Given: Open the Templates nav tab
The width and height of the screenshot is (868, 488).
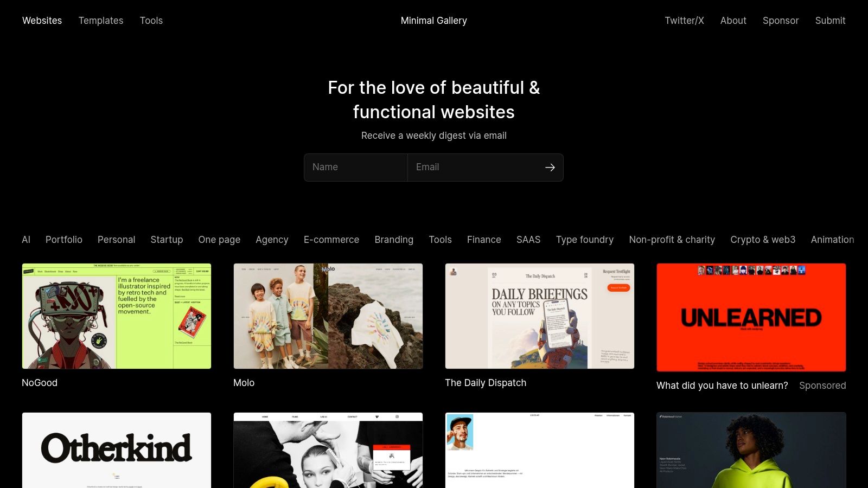Looking at the screenshot, I should tap(101, 21).
